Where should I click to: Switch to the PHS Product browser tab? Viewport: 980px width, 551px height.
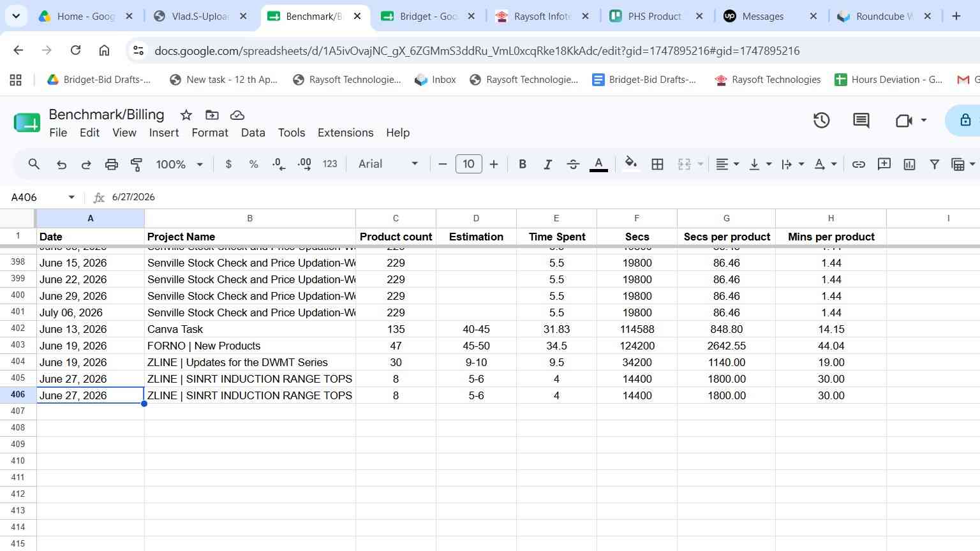[x=655, y=17]
